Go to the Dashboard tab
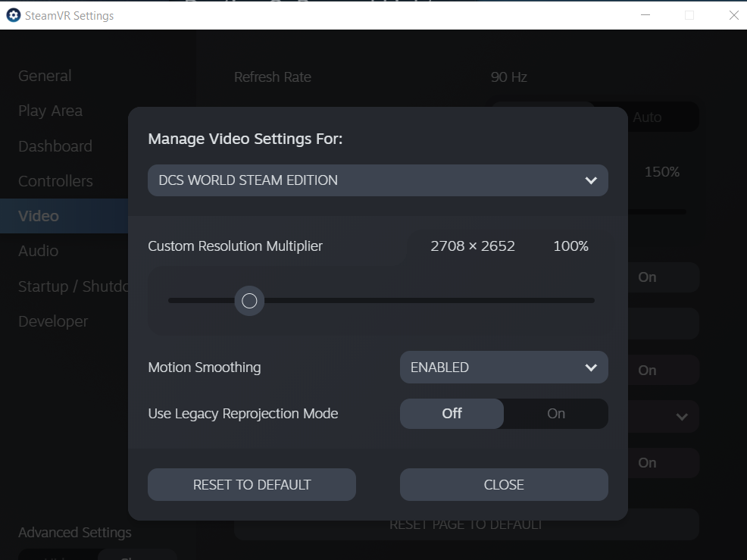747x560 pixels. (55, 146)
